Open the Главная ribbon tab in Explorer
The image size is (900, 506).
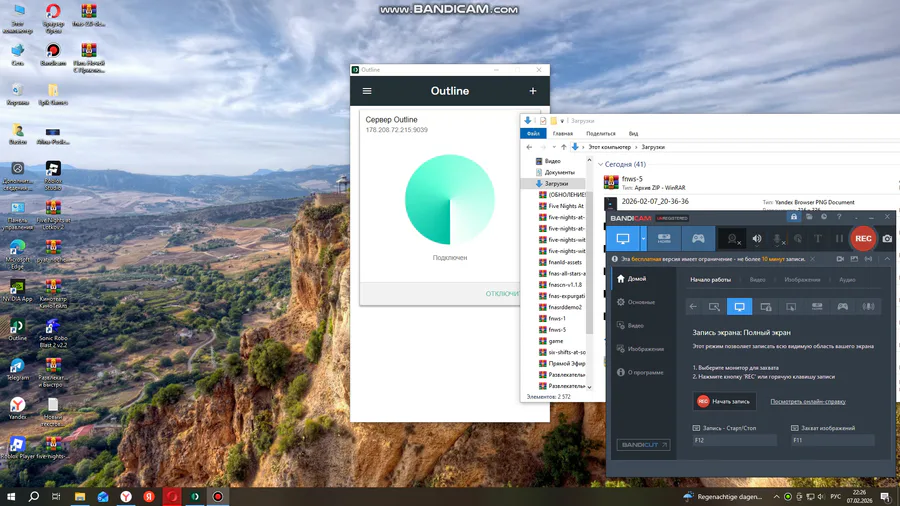point(562,134)
